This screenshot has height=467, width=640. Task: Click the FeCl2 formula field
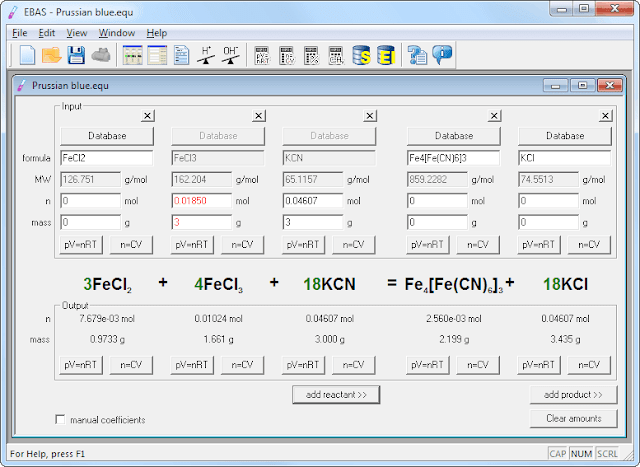(x=107, y=158)
